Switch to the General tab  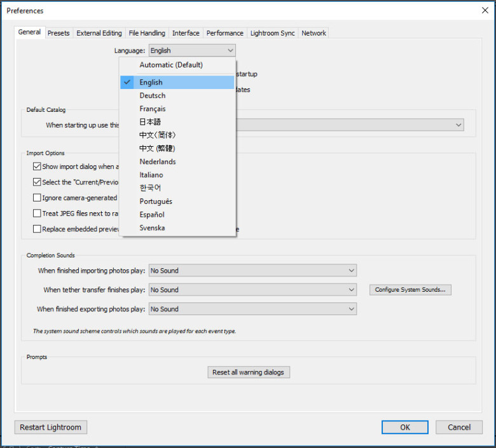pos(29,32)
